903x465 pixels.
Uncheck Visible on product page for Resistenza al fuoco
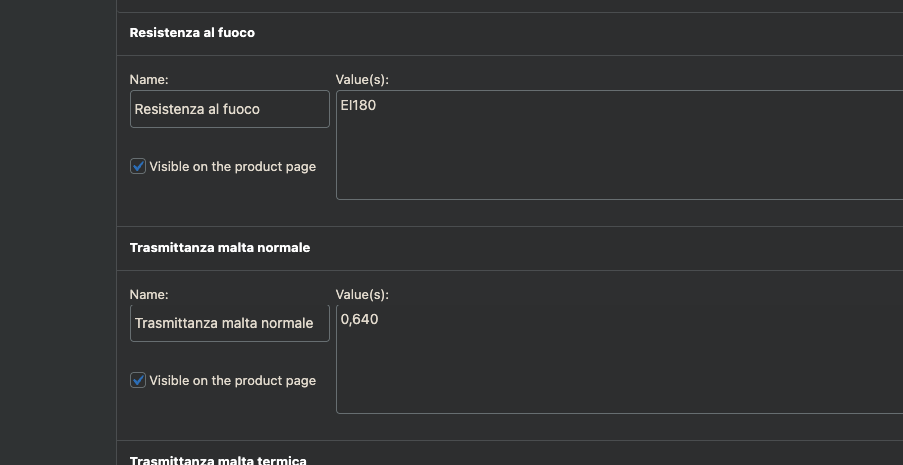[138, 167]
